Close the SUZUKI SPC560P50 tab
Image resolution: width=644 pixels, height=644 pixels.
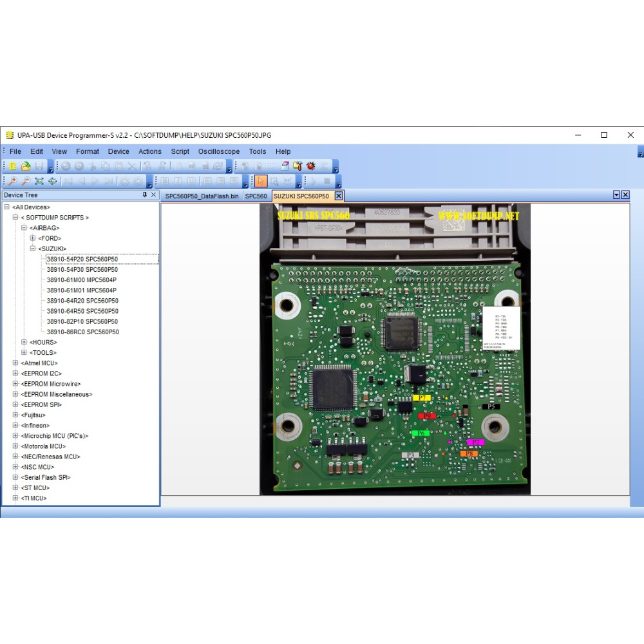click(339, 196)
